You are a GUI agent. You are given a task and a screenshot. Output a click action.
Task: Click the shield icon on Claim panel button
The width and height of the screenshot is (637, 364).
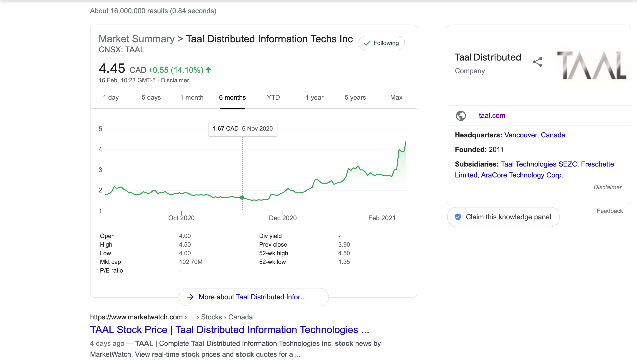click(458, 217)
